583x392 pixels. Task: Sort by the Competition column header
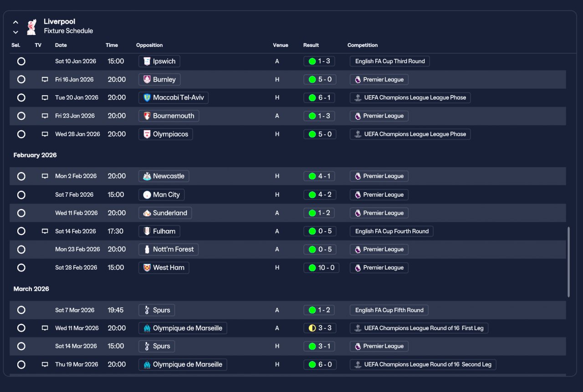tap(363, 45)
